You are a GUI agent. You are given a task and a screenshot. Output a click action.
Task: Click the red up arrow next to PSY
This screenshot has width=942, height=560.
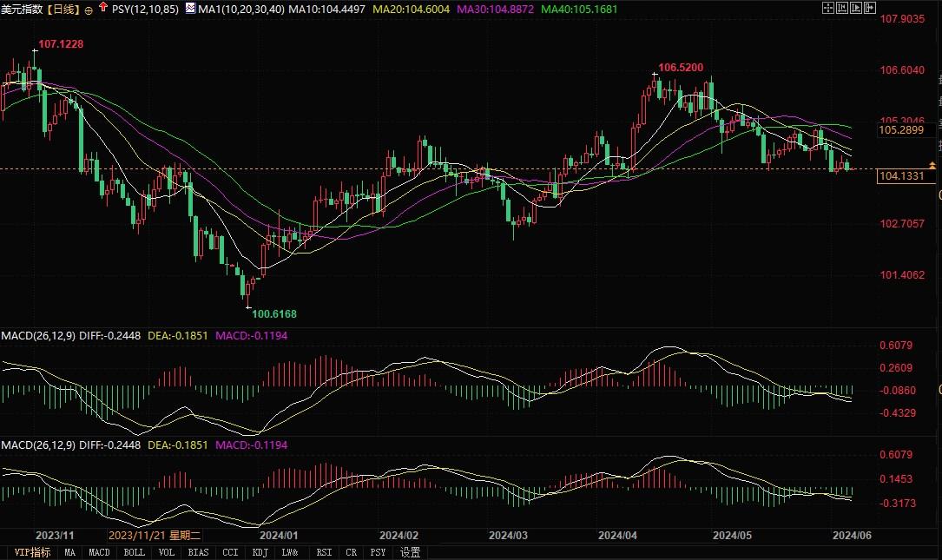(x=103, y=8)
